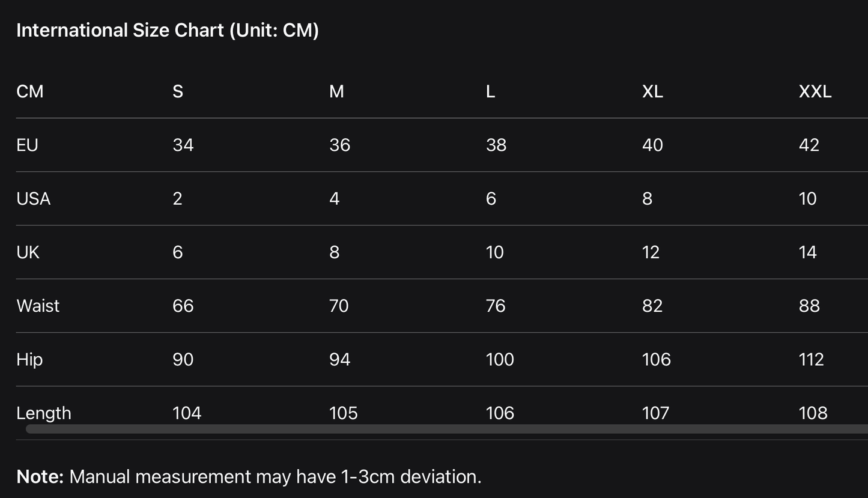Click the M size column header
Screen dimensions: 868x498
(336, 91)
